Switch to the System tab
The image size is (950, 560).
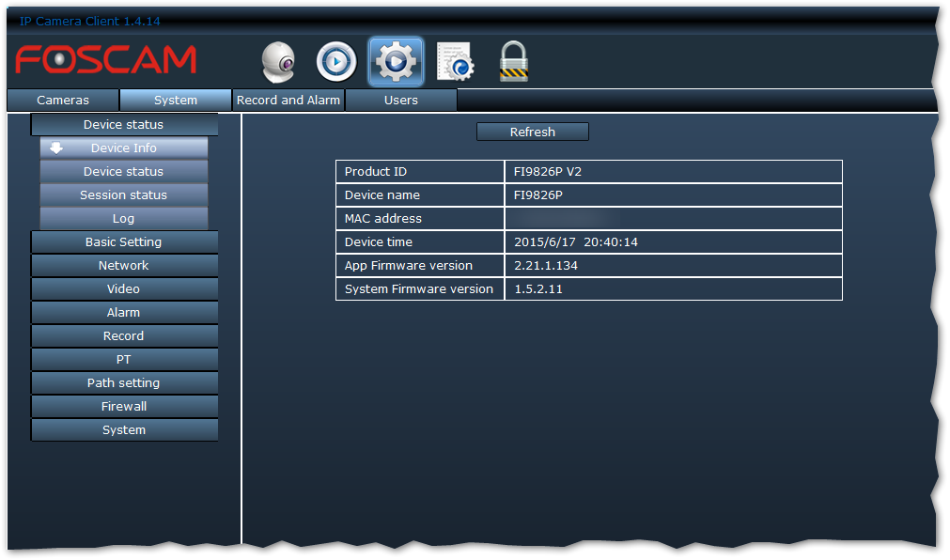tap(176, 100)
